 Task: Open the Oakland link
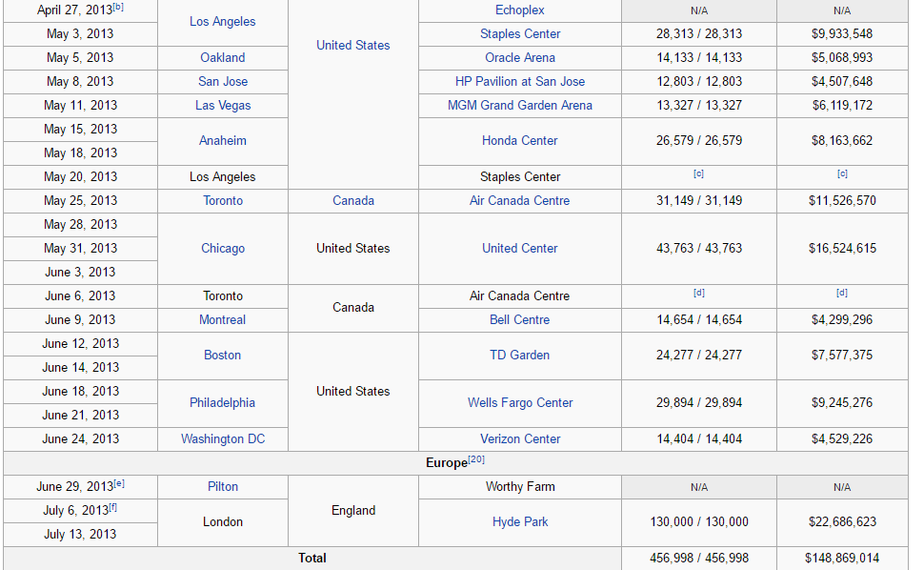[222, 58]
